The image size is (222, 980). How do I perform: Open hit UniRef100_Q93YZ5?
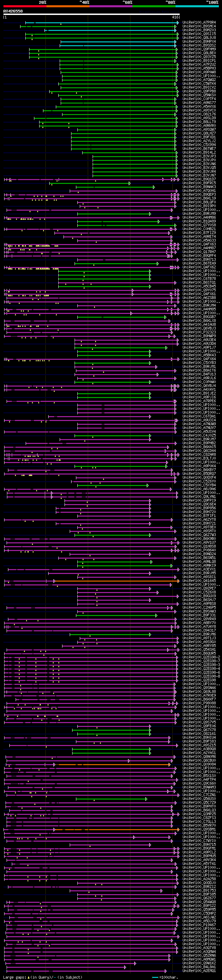click(199, 57)
